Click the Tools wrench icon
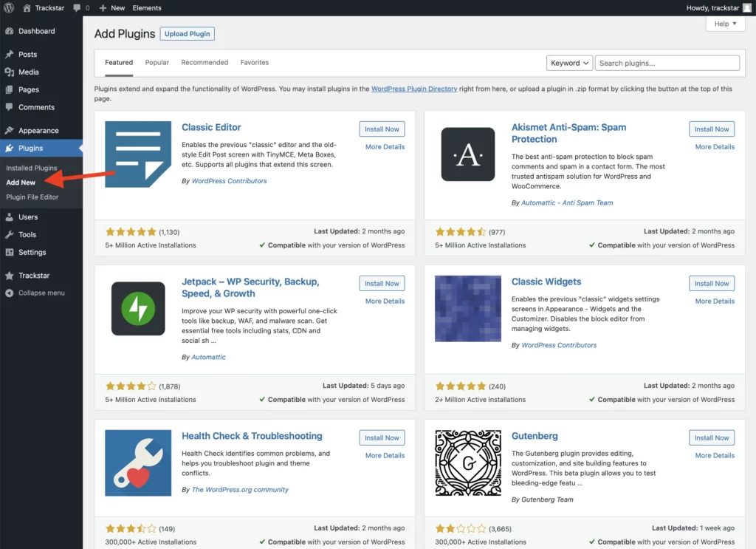 coord(9,234)
